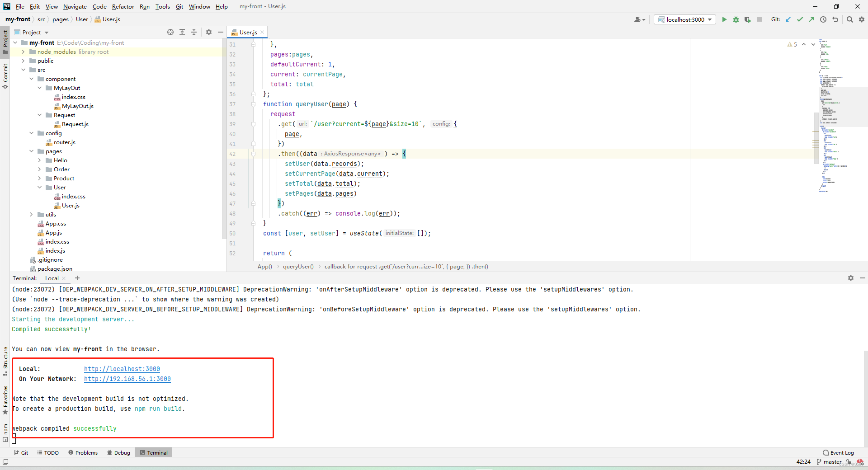Open the Navigate menu
This screenshot has width=868, height=470.
(x=75, y=6)
